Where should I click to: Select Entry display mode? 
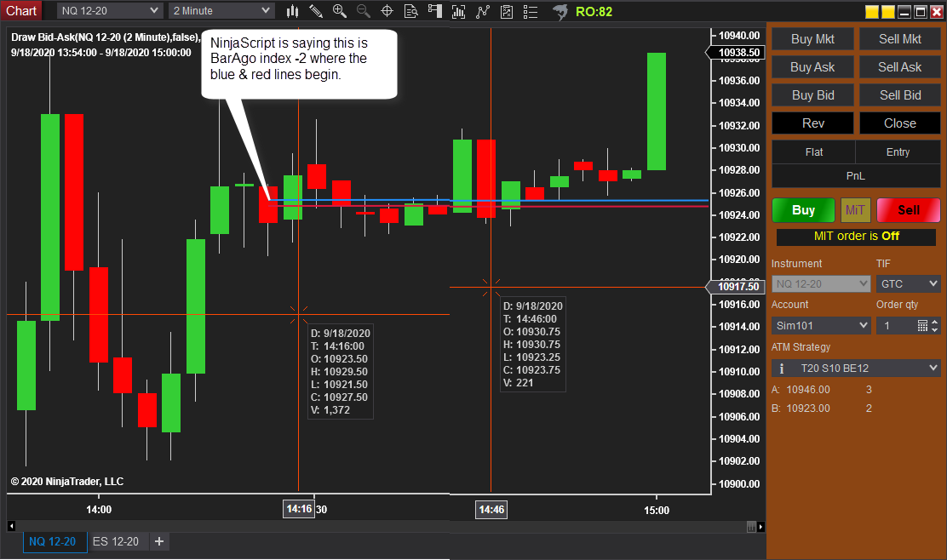(x=898, y=151)
